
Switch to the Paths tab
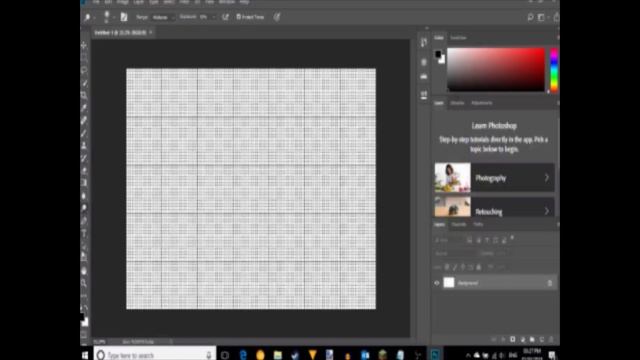478,224
